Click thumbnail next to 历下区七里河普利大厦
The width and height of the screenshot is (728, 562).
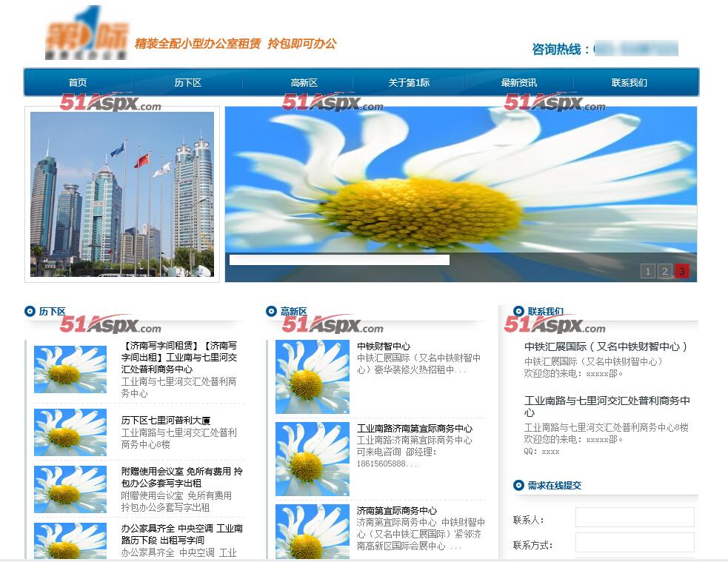70,432
